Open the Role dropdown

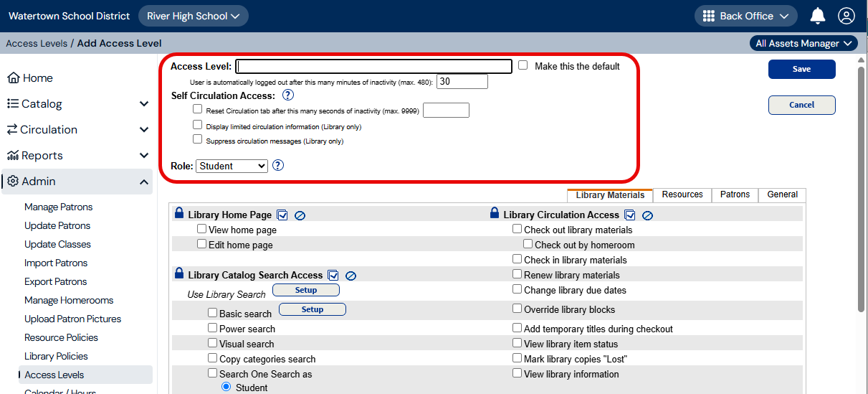tap(232, 166)
